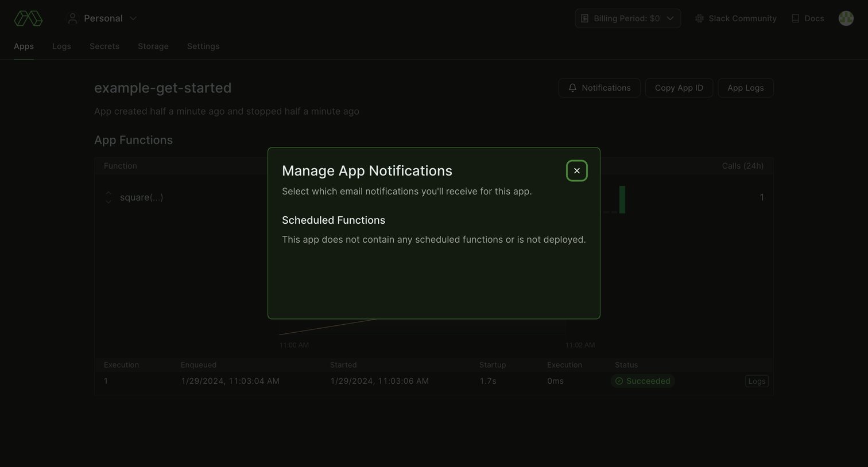This screenshot has width=868, height=467.
Task: Switch to the Logs tab
Action: [61, 46]
